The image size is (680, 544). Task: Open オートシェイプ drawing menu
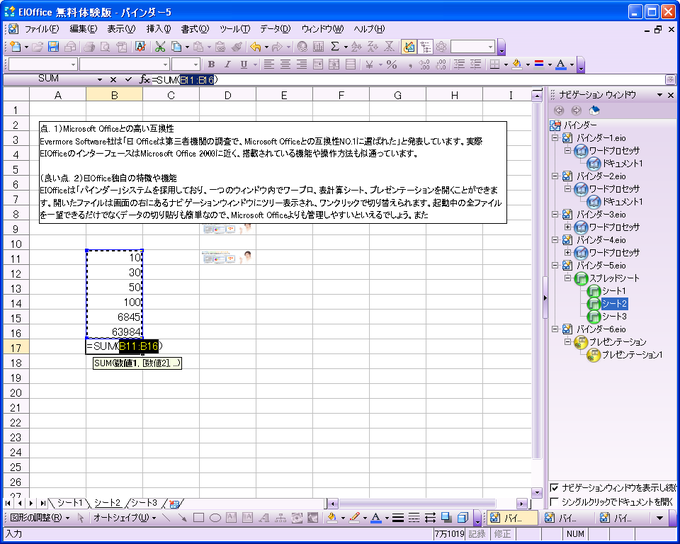point(124,518)
